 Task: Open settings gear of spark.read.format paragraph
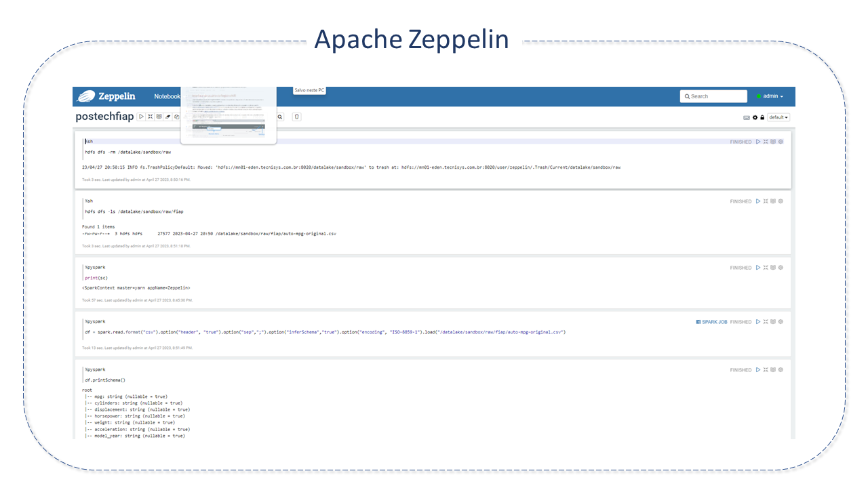[x=781, y=322]
